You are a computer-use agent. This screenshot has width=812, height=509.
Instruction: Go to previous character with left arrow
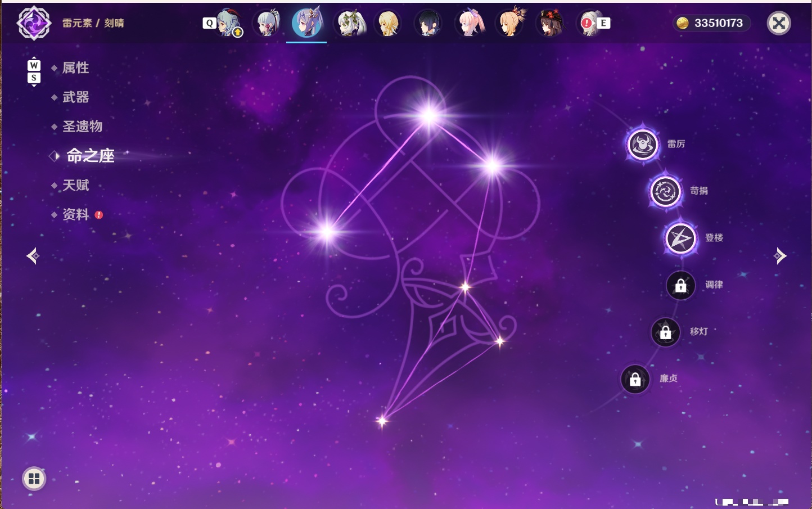(33, 256)
